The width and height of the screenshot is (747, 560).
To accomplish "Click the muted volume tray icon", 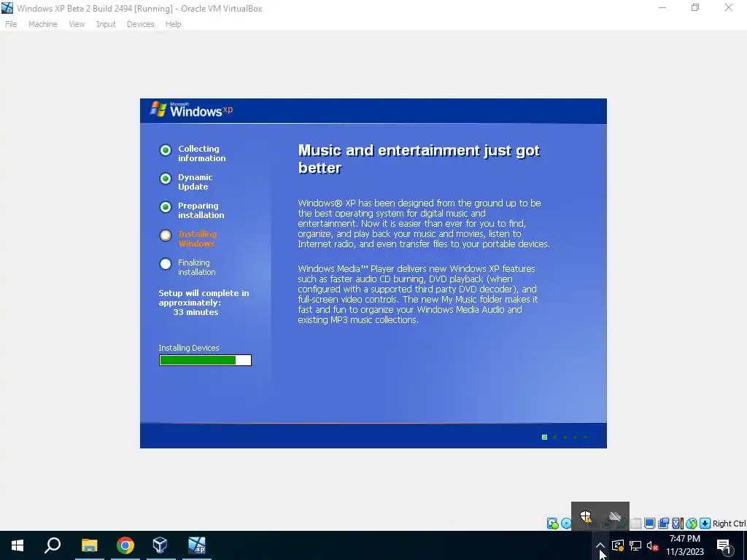I will (653, 545).
